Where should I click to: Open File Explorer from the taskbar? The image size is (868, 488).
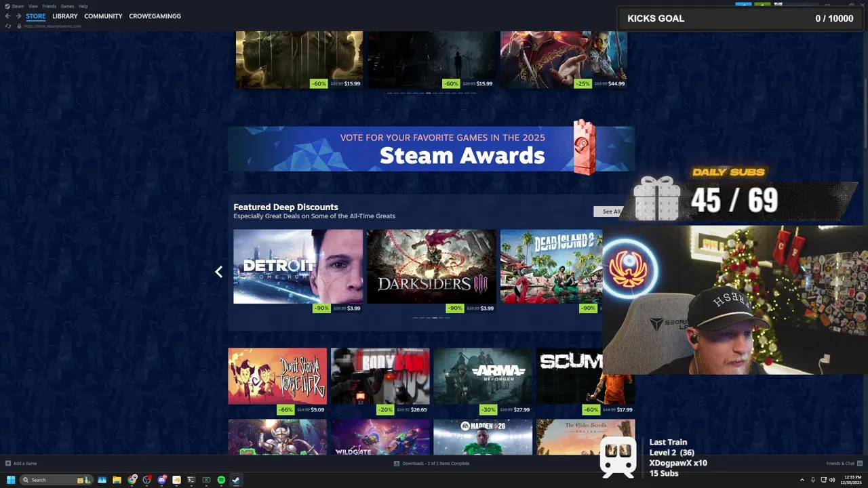(x=117, y=480)
